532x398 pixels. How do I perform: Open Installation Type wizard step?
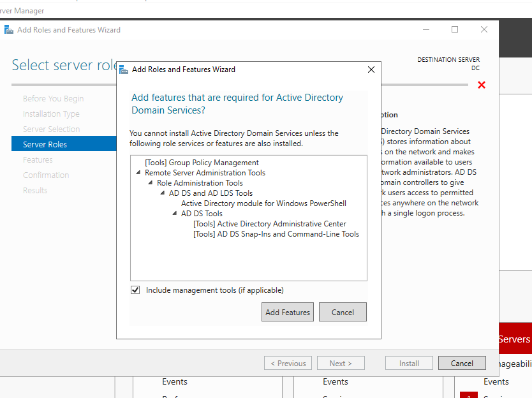pyautogui.click(x=51, y=114)
